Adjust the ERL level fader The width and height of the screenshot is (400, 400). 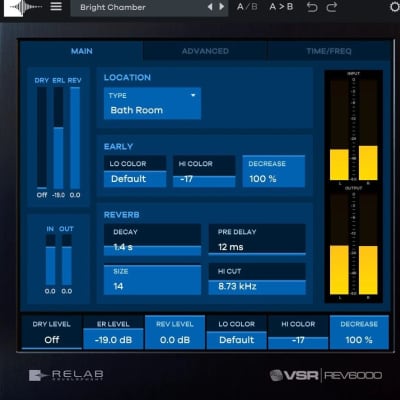coord(58,138)
